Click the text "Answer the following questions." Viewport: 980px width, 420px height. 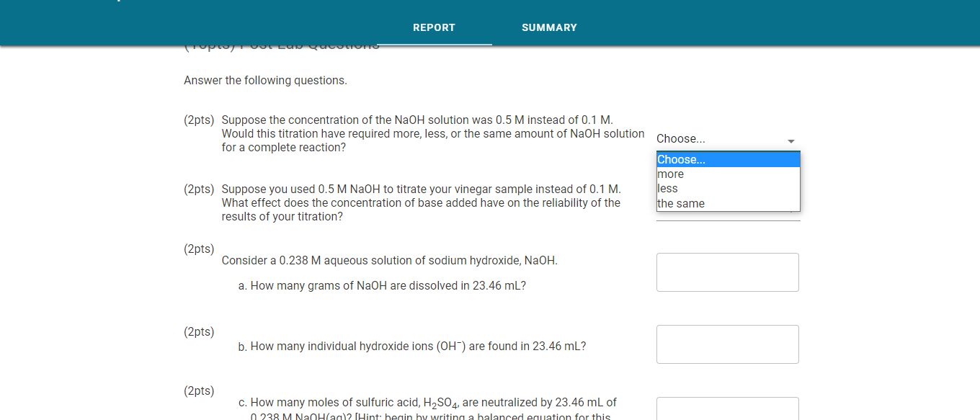click(x=264, y=80)
